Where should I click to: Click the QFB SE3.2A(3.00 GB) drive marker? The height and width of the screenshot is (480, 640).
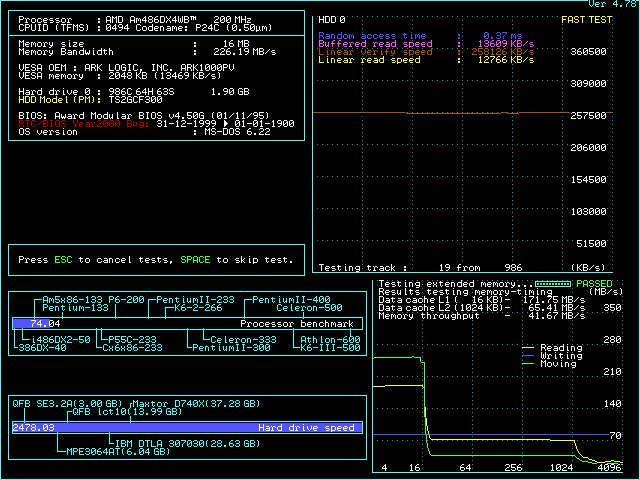point(67,404)
